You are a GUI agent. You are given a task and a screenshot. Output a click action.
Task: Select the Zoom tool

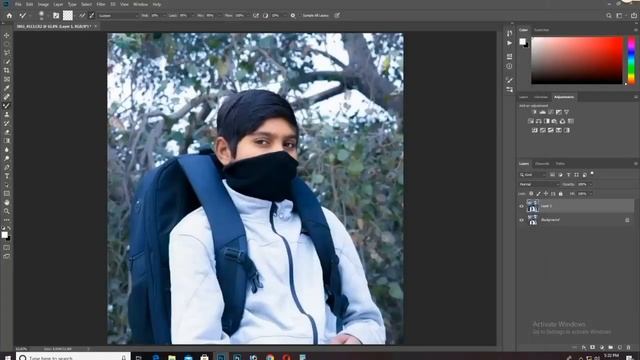pos(7,211)
